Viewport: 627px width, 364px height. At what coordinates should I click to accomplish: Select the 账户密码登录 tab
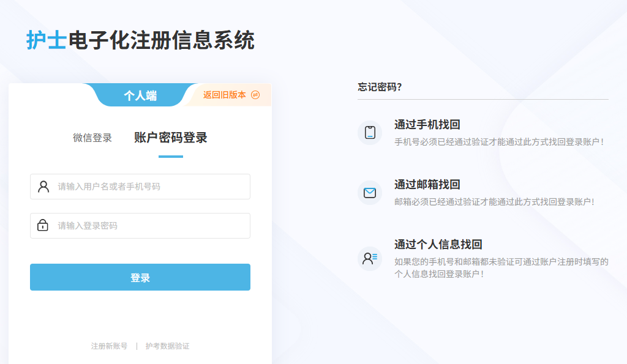tap(171, 138)
